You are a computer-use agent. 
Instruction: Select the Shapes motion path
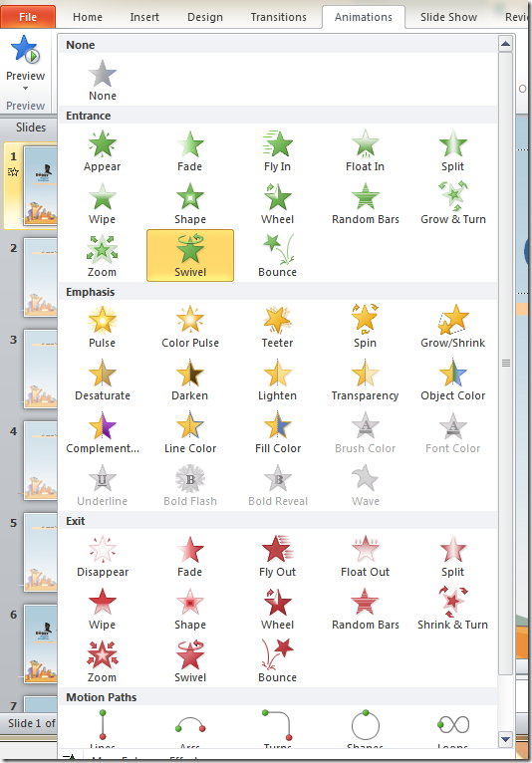tap(365, 727)
